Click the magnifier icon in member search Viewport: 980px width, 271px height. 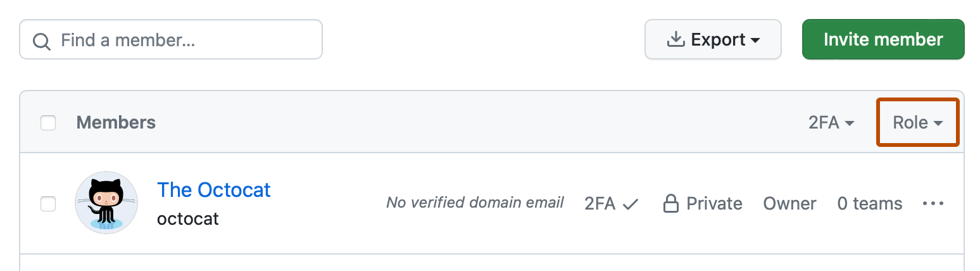(42, 41)
